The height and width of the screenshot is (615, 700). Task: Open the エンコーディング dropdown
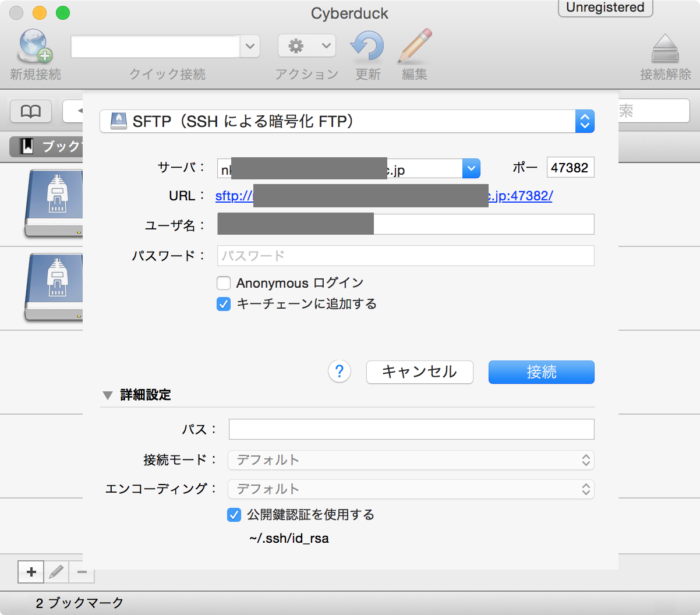tap(411, 489)
